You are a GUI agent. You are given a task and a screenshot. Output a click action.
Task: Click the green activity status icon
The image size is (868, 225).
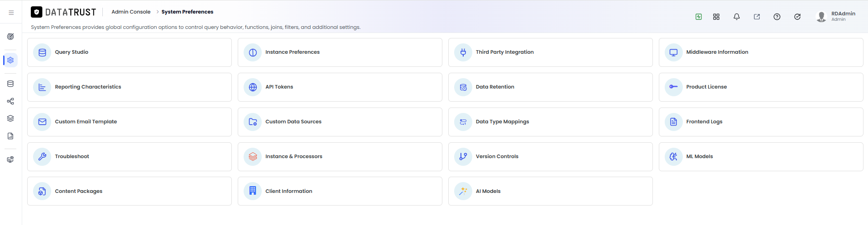(699, 17)
